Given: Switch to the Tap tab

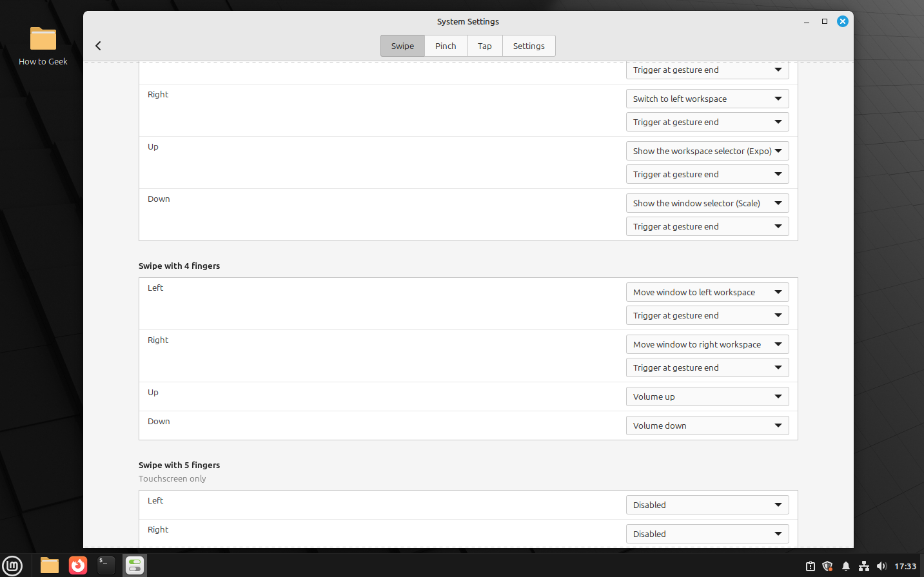Looking at the screenshot, I should [484, 46].
